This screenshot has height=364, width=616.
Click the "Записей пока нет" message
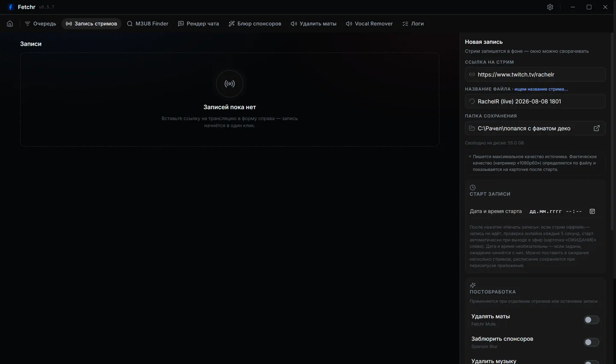tap(230, 107)
